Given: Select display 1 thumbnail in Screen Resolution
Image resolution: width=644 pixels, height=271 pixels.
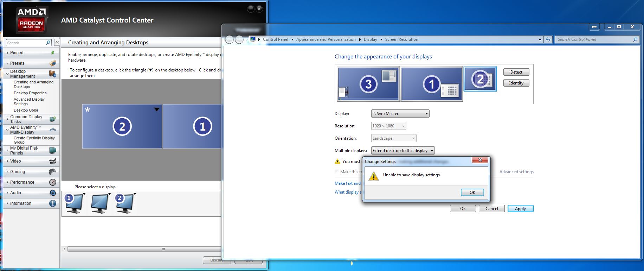Looking at the screenshot, I should (x=432, y=84).
